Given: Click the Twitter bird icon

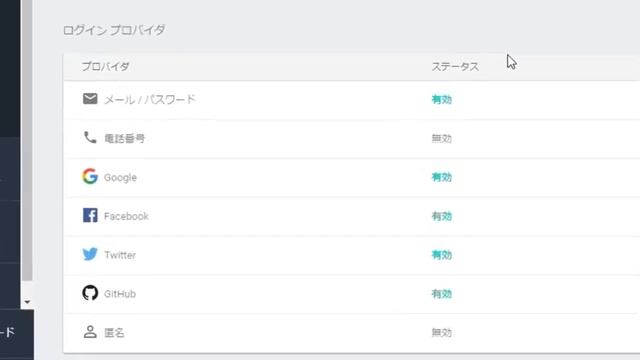Looking at the screenshot, I should (x=90, y=254).
